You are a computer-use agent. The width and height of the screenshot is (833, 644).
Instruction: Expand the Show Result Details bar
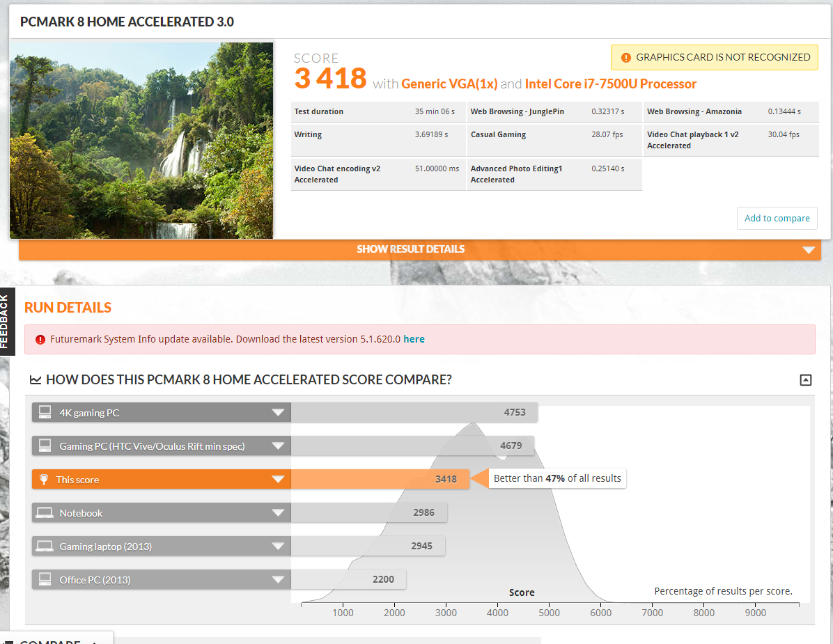click(x=420, y=249)
